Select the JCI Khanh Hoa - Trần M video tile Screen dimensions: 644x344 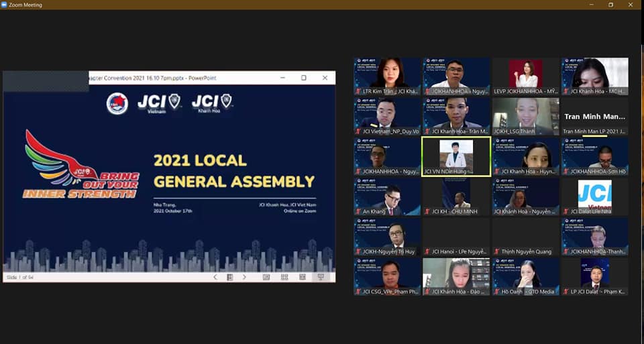456,117
